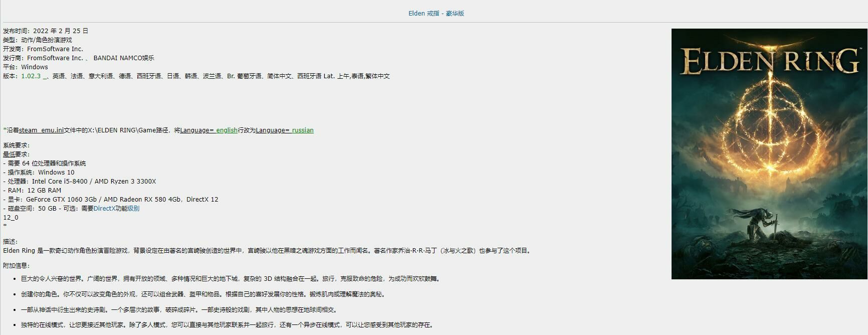The width and height of the screenshot is (868, 335).
Task: Click FromSoftware Inc. on the 开发商 line
Action: pyautogui.click(x=55, y=49)
